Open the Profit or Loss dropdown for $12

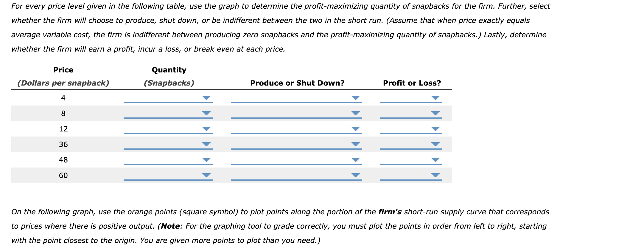(x=435, y=128)
